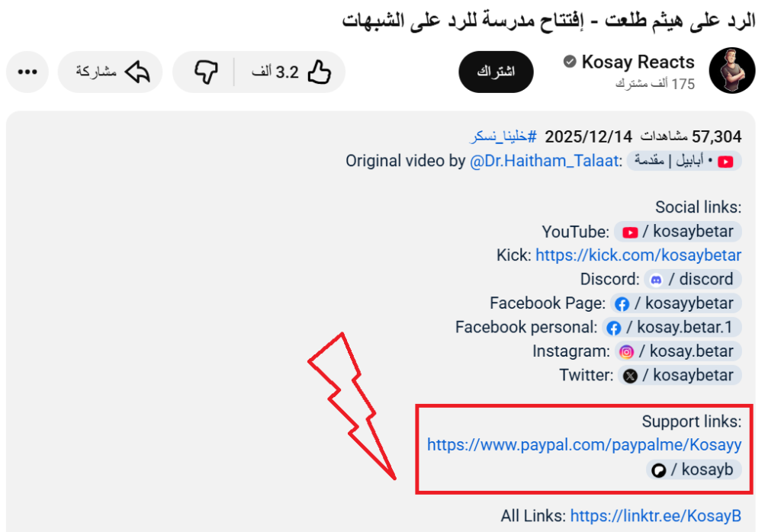Open the Patreon kosayb chip

693,470
